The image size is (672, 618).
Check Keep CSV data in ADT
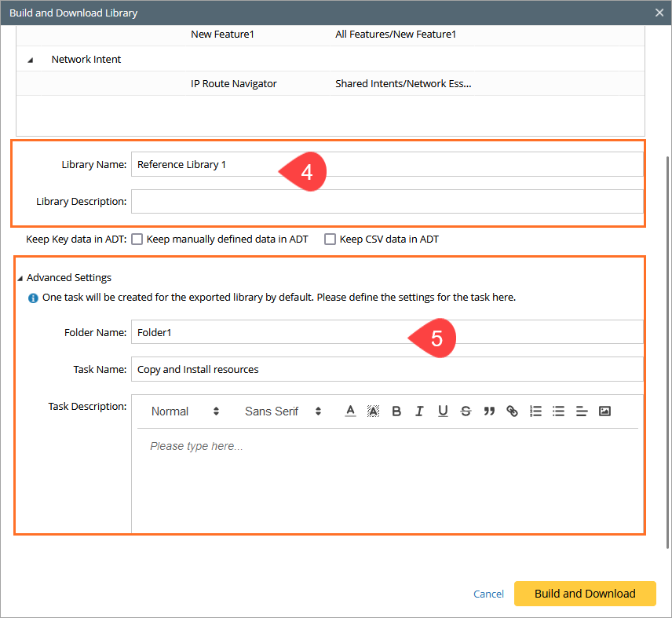(331, 240)
